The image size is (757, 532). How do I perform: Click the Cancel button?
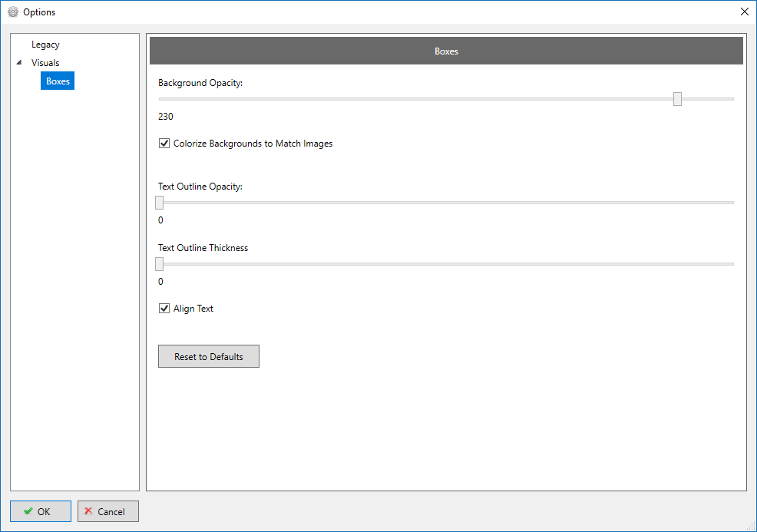tap(108, 511)
